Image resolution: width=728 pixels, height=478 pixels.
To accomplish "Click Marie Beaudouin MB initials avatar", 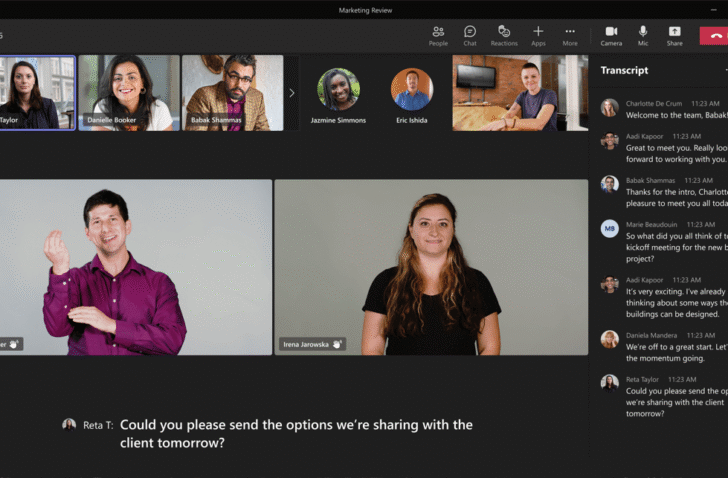I will 609,228.
